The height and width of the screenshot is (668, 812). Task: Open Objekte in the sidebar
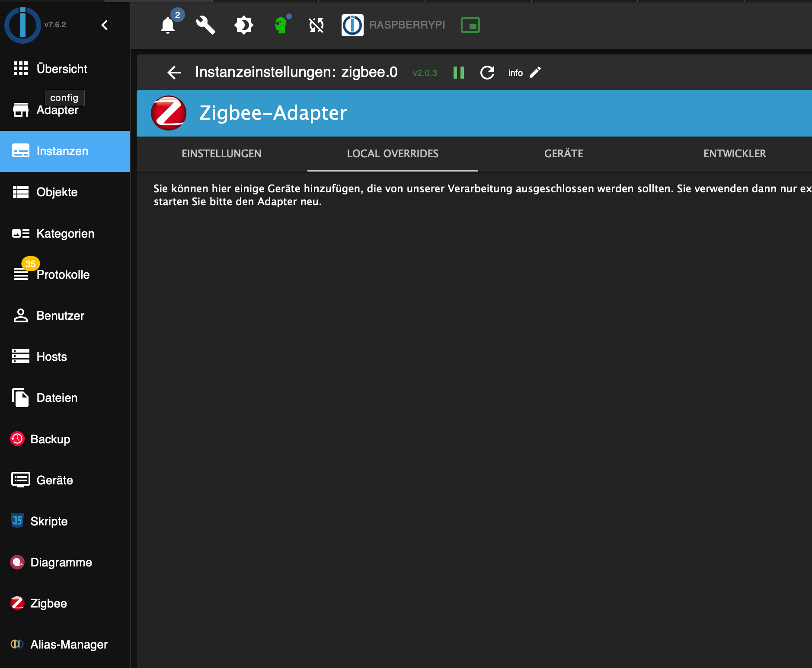tap(57, 192)
